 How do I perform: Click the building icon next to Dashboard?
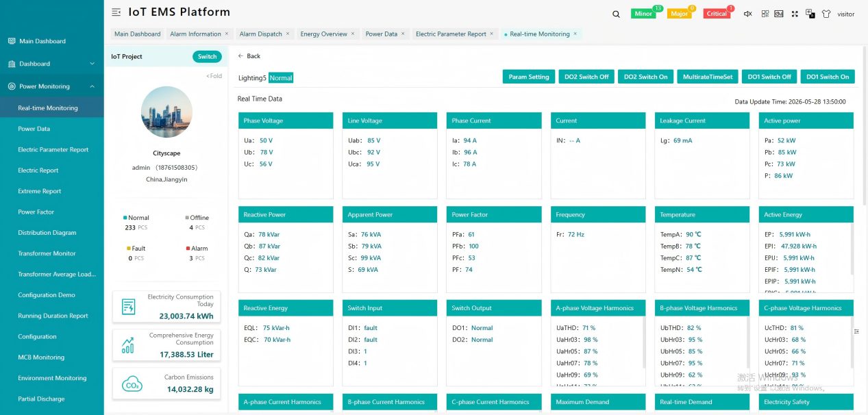click(12, 64)
